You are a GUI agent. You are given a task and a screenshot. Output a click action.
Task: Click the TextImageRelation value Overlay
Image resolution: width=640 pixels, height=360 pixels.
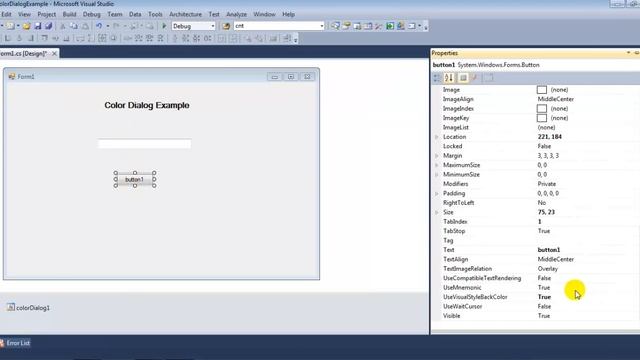tap(548, 269)
